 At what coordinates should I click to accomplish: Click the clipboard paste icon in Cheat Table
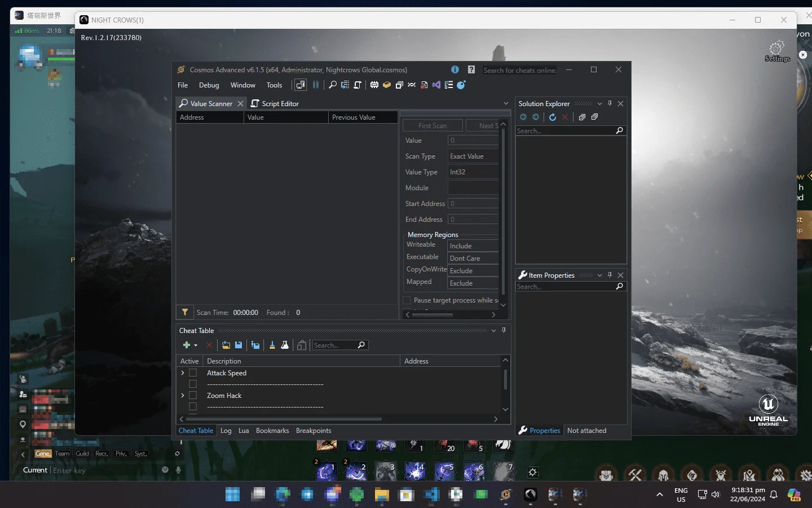coord(302,345)
